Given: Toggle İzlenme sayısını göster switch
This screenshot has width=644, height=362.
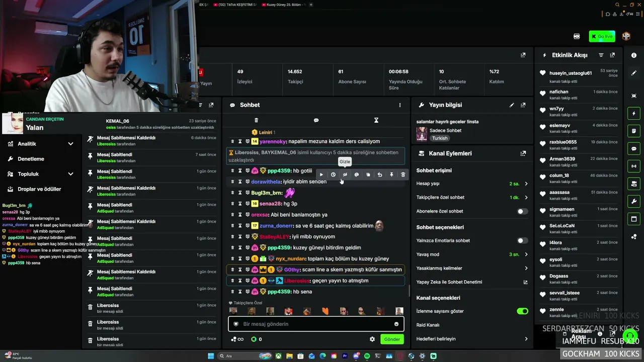Looking at the screenshot, I should (x=523, y=311).
